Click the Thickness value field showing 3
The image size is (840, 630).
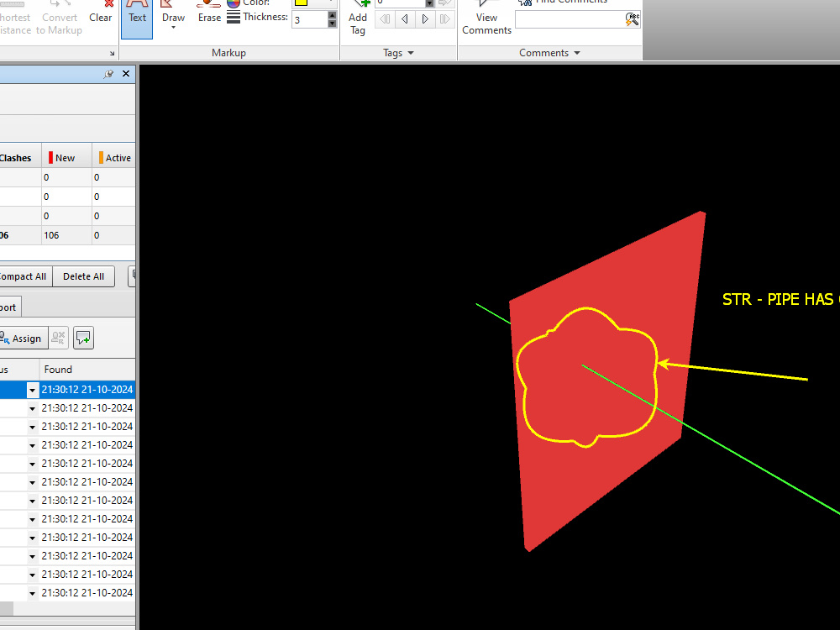coord(310,20)
